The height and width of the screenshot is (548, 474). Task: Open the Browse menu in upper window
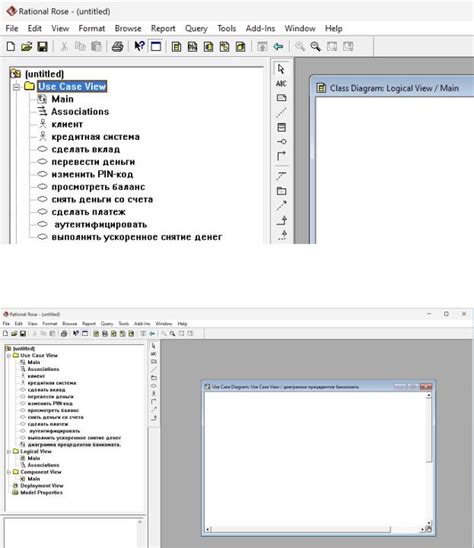click(128, 28)
